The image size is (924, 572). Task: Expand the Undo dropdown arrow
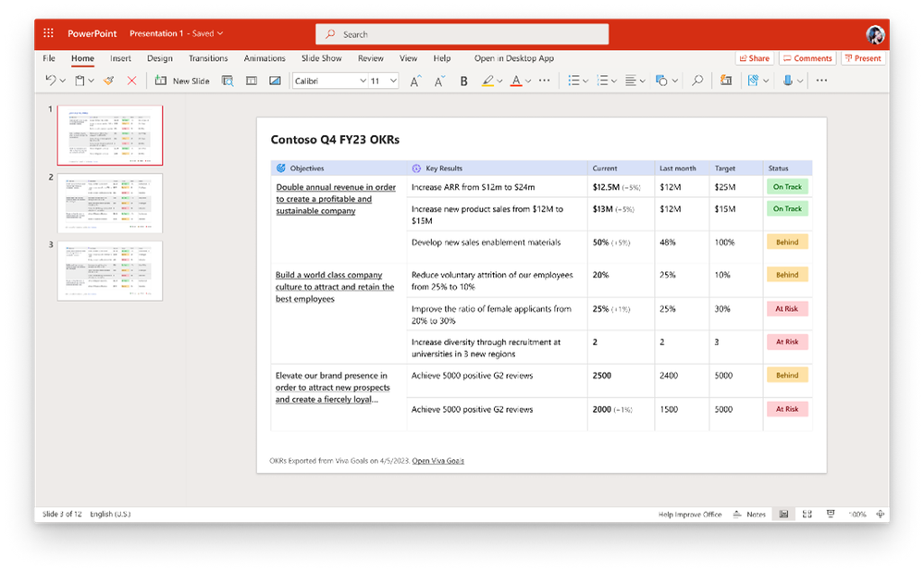[x=63, y=81]
